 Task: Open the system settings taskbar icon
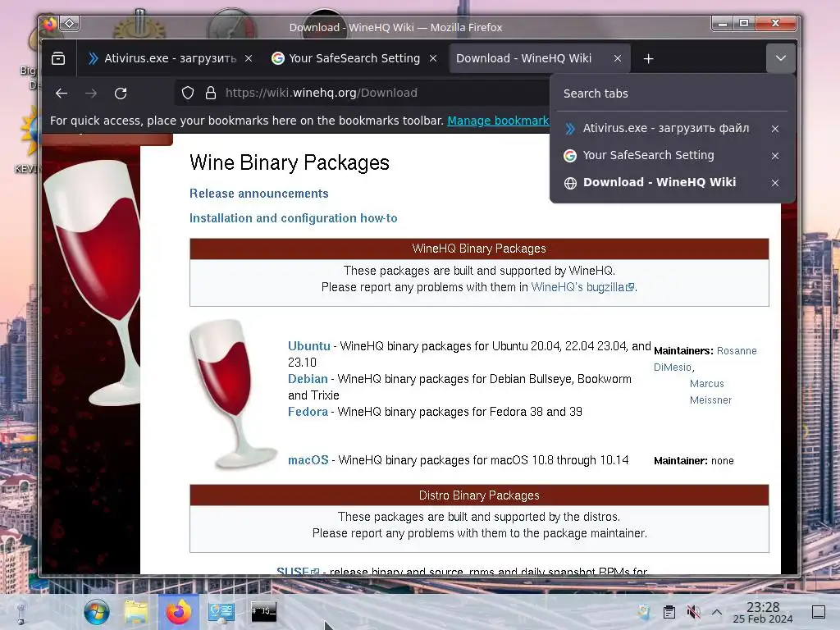[221, 612]
